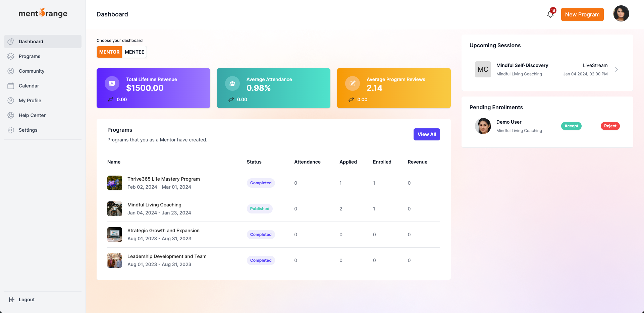Open Help Center in the sidebar
Viewport: 644px width, 313px height.
(x=43, y=115)
